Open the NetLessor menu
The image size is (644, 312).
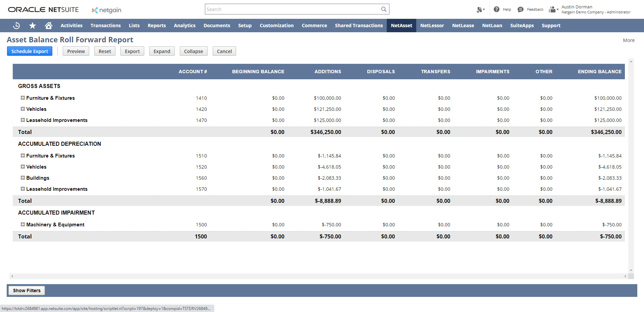tap(432, 26)
